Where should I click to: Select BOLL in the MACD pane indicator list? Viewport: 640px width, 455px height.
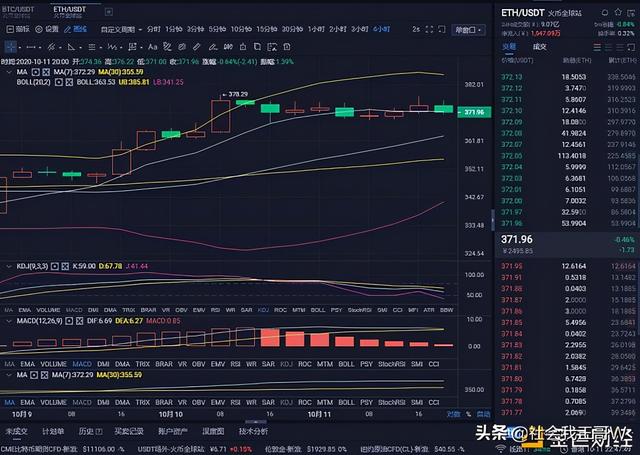(x=346, y=364)
